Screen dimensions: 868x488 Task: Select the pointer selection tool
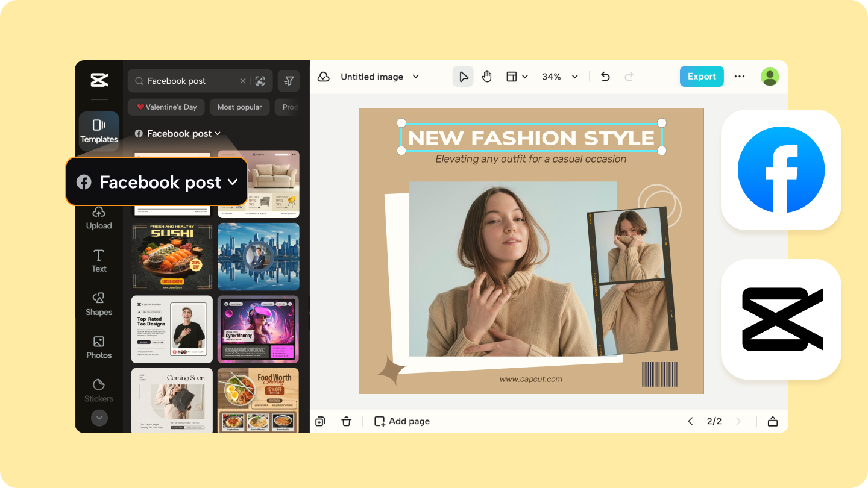(463, 77)
